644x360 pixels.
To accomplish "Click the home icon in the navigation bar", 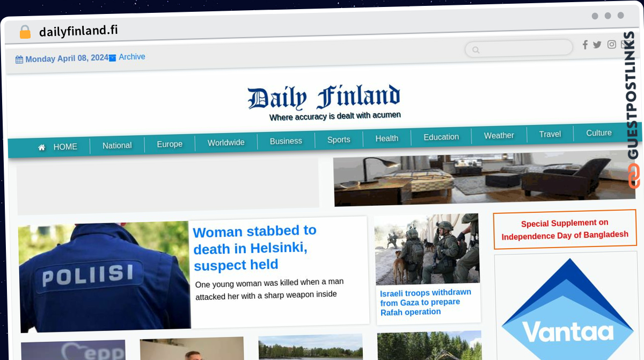I will (x=42, y=147).
